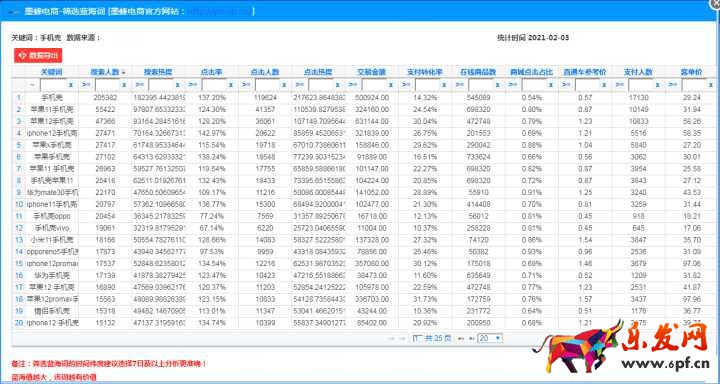Viewport: 720px width, 384px height.
Task: Jump to last page with pager end icon
Action: click(471, 339)
